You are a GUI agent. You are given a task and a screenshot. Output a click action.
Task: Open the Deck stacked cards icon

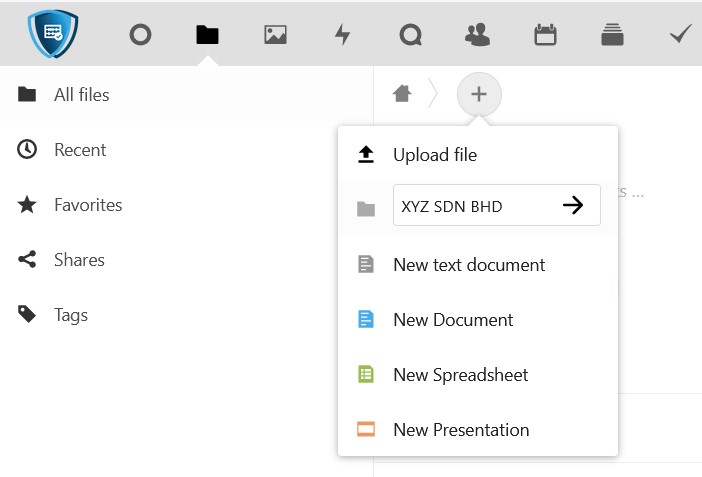[x=613, y=35]
